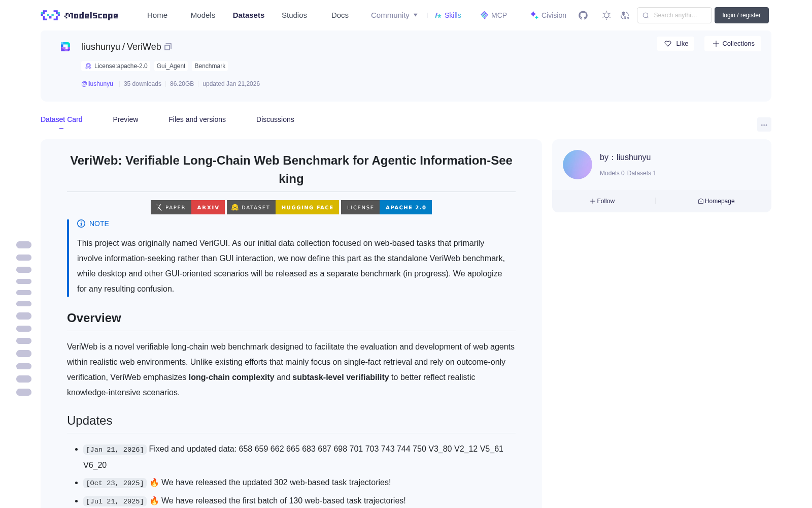Open the ModelScope logo homepage

coord(79,15)
